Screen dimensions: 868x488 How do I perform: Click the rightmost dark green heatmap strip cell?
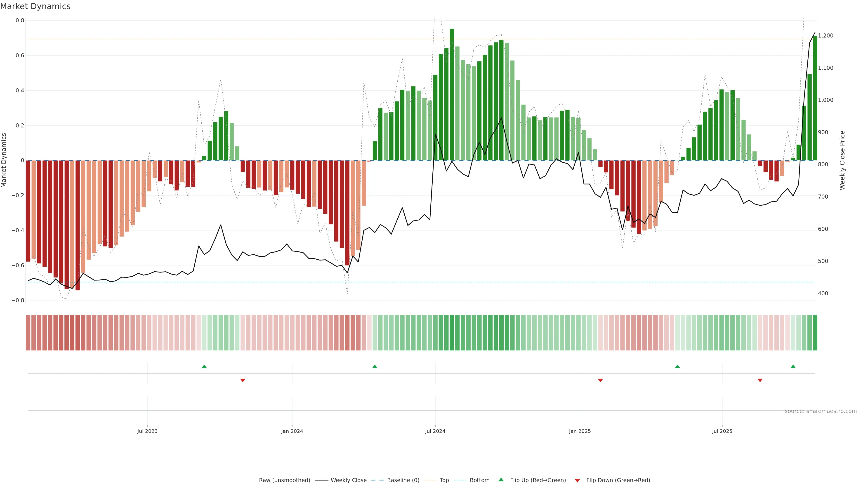point(815,333)
